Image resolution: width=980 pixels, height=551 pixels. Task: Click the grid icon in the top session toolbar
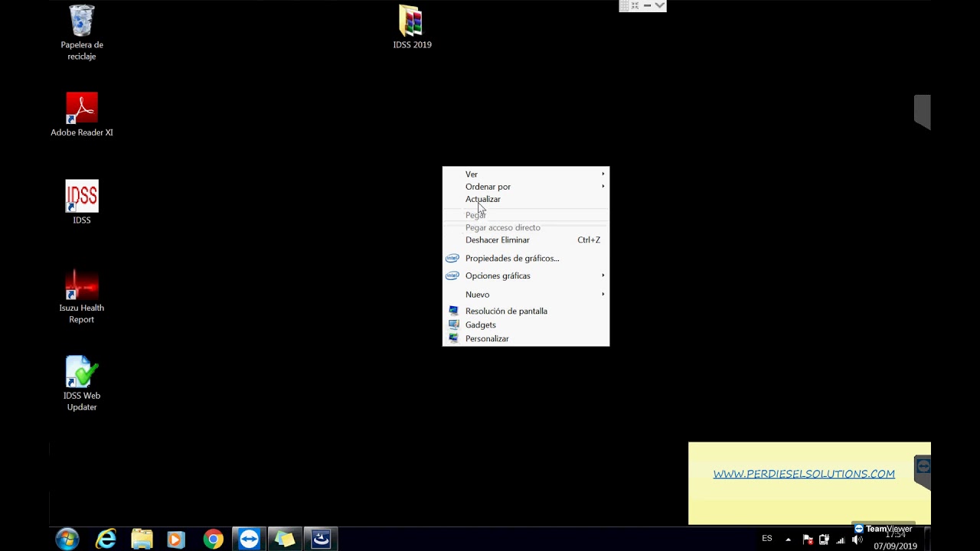click(624, 6)
